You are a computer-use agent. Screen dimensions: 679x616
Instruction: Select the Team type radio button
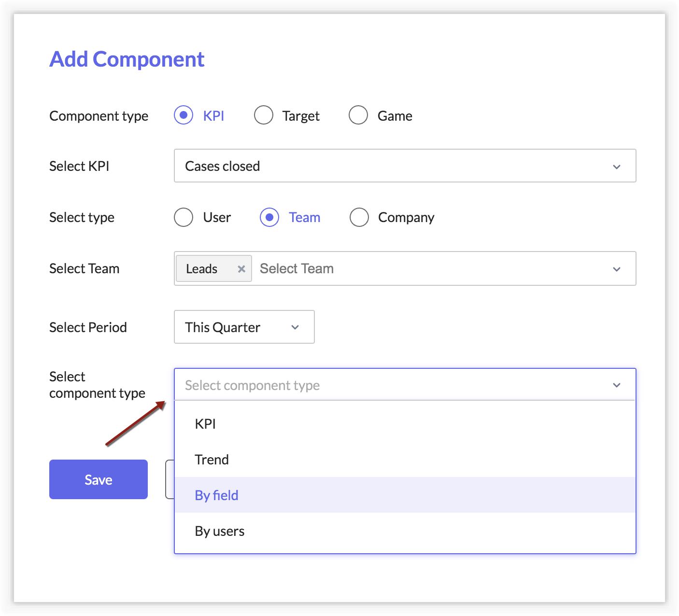coord(269,217)
